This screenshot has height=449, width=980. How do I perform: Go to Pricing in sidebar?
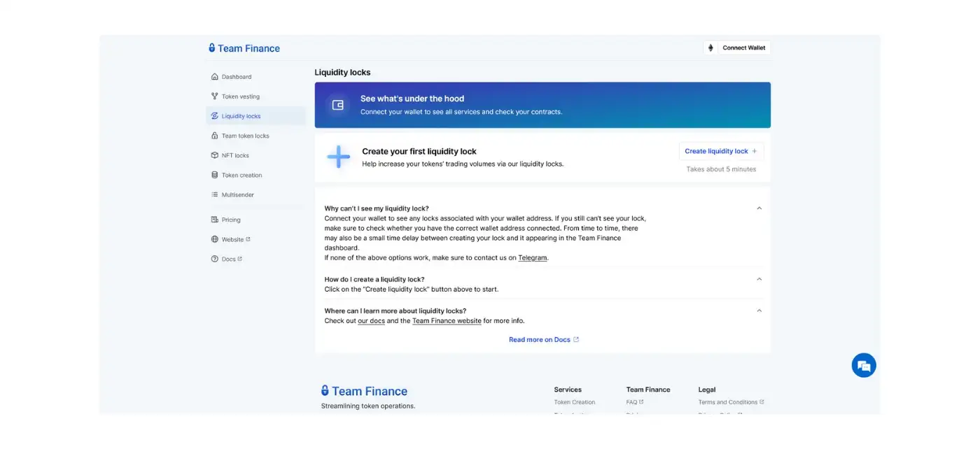point(231,220)
